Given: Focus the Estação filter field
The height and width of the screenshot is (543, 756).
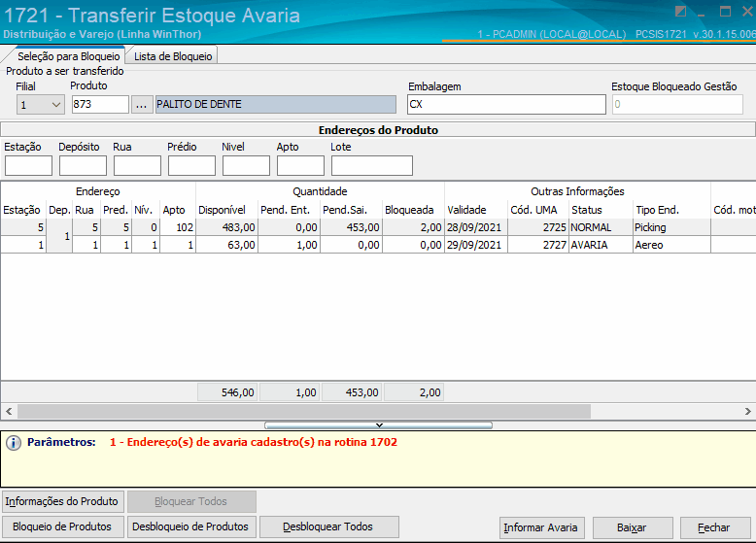Looking at the screenshot, I should [28, 166].
